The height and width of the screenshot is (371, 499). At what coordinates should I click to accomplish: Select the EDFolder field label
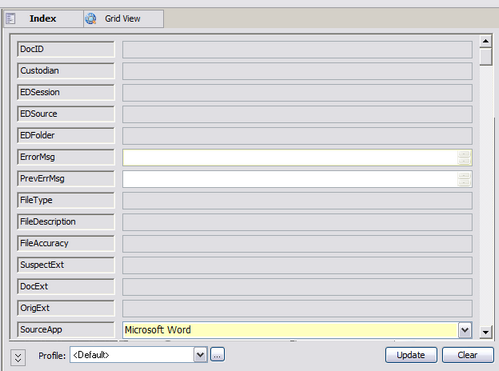[x=66, y=136]
